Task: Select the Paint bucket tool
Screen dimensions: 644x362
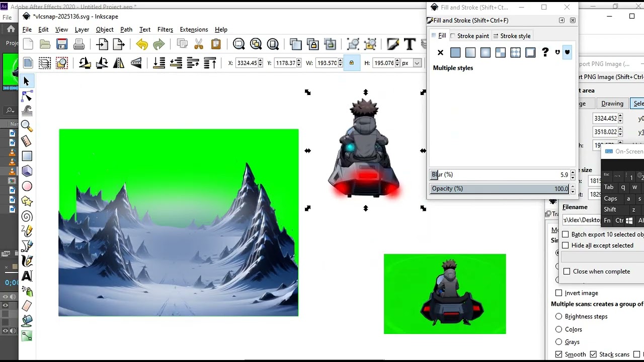Action: 27,320
